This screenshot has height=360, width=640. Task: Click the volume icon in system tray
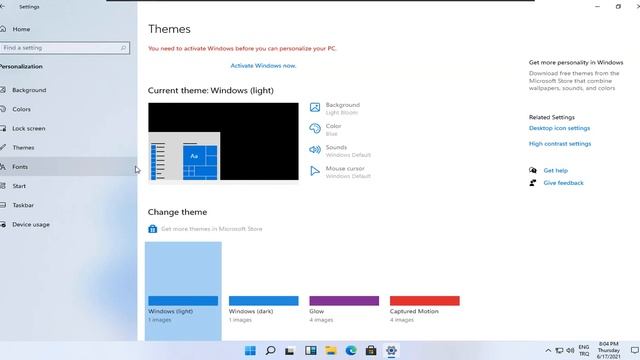(x=570, y=351)
